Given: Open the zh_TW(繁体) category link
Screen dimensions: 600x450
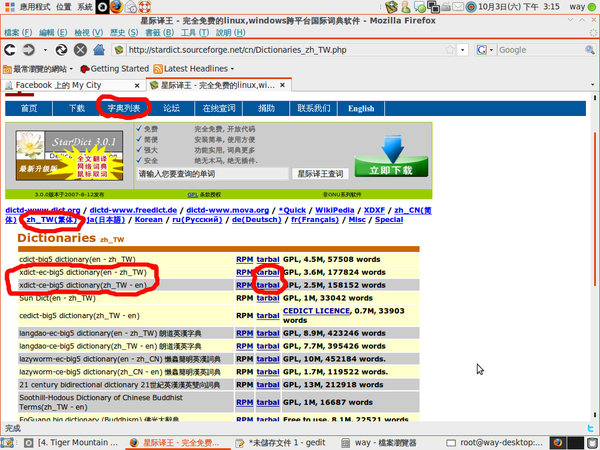Looking at the screenshot, I should coord(51,220).
